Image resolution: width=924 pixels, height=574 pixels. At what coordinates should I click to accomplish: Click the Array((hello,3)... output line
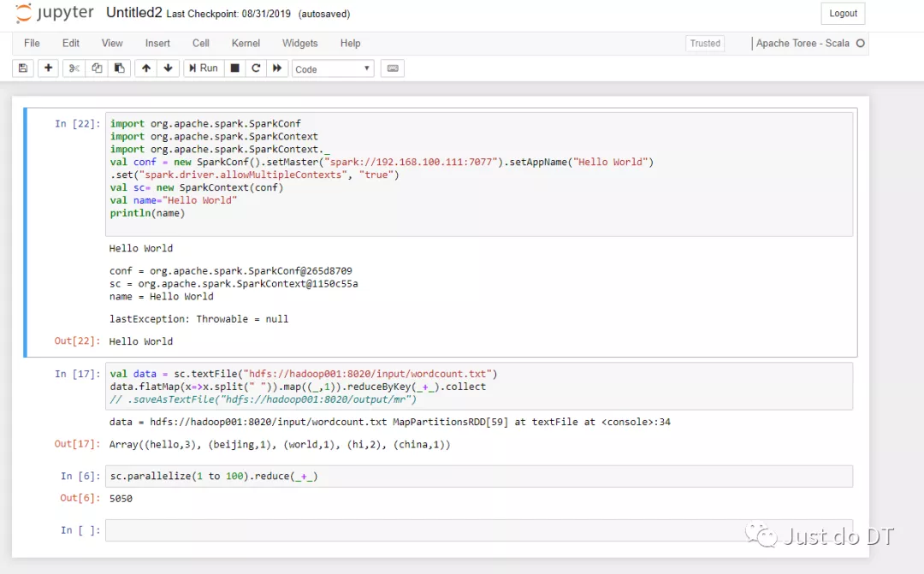click(x=279, y=444)
